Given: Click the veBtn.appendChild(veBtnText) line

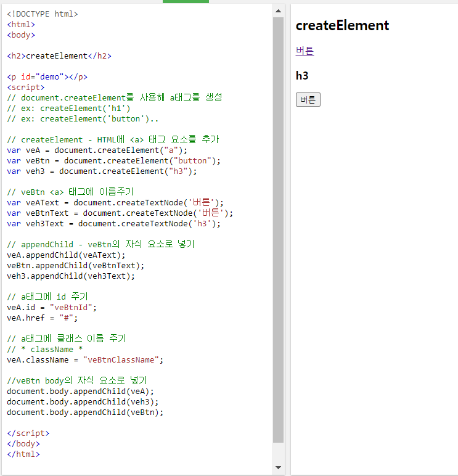Looking at the screenshot, I should pyautogui.click(x=76, y=266).
